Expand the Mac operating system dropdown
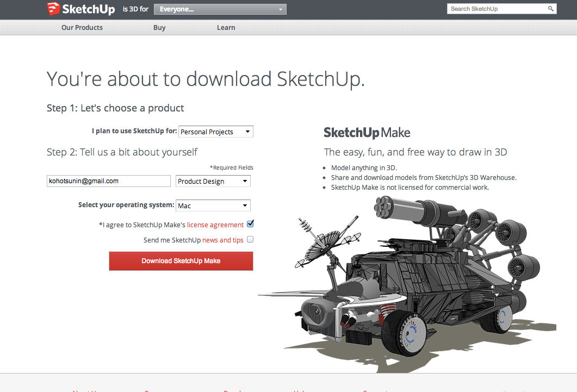The image size is (577, 392). [213, 206]
